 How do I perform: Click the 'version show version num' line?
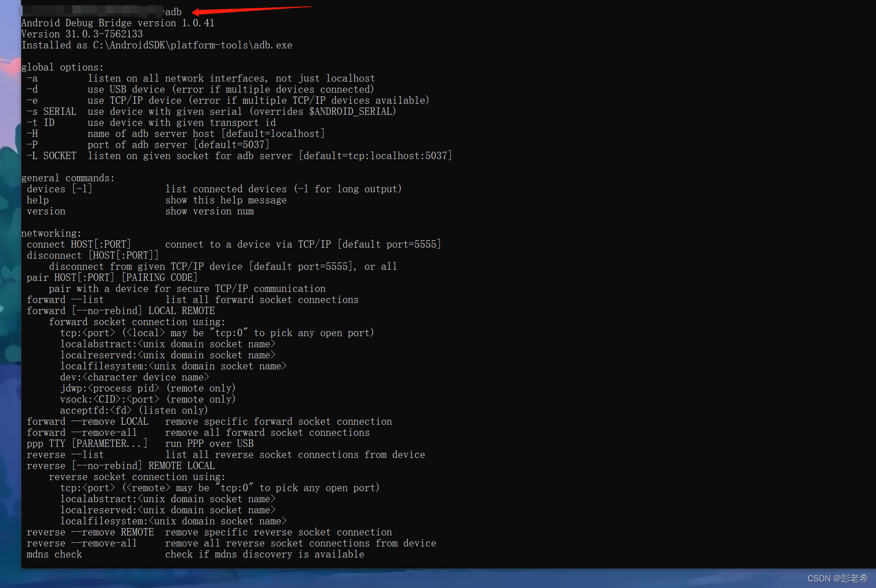click(x=140, y=211)
